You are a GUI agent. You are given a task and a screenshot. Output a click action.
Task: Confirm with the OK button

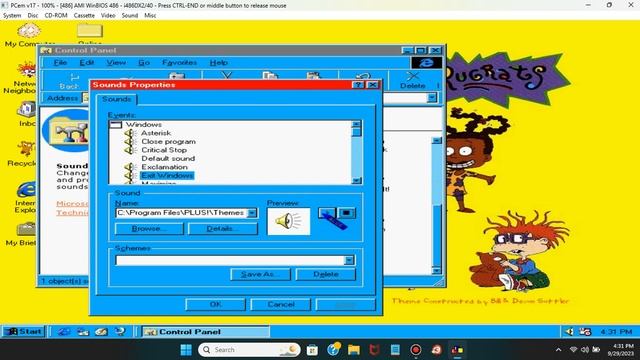pyautogui.click(x=216, y=304)
